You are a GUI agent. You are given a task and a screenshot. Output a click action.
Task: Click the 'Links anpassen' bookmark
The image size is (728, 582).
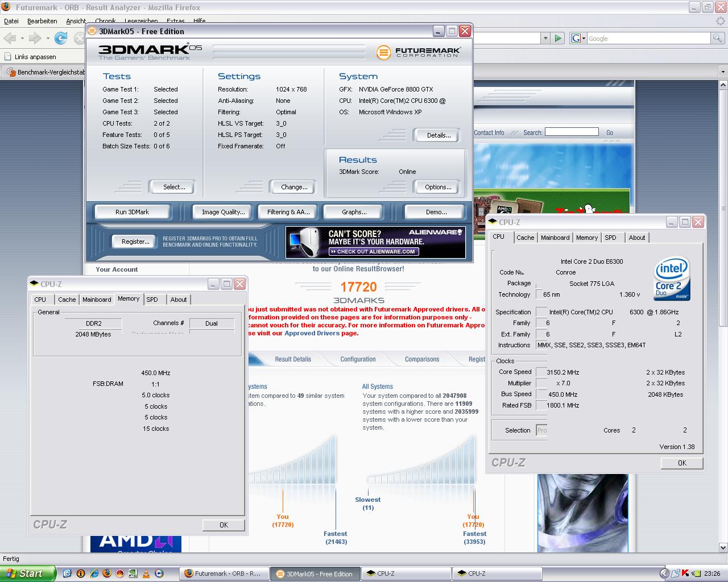click(30, 57)
